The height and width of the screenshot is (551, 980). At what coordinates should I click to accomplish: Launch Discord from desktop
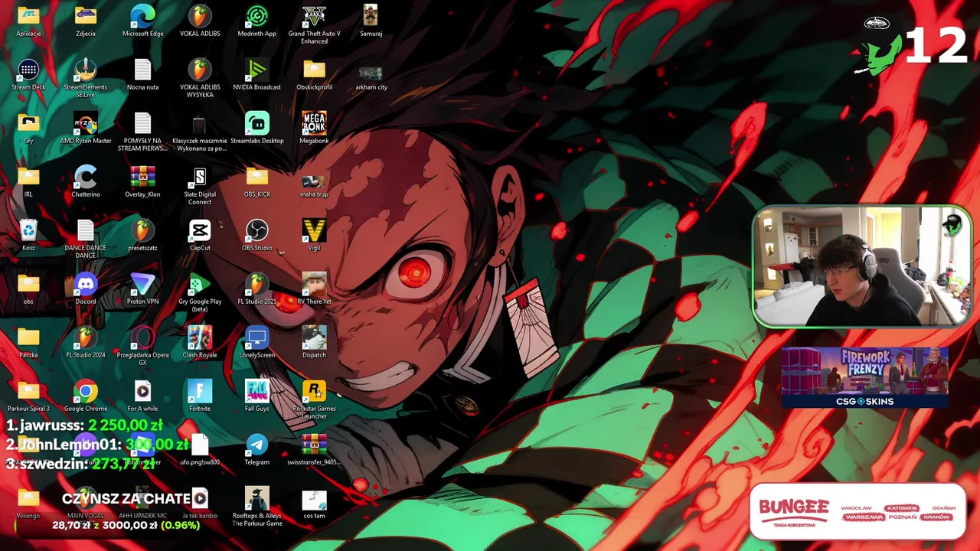coord(86,289)
